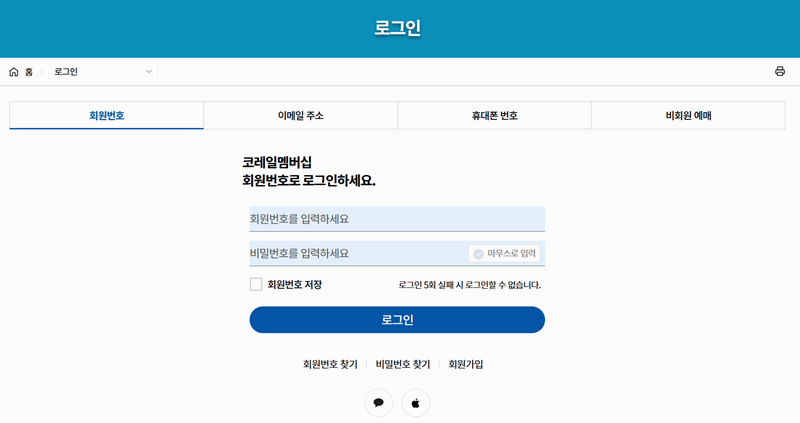Screen dimensions: 800x423
Task: Toggle the 마우스로 입력 virtual keyboard option
Action: [x=504, y=254]
